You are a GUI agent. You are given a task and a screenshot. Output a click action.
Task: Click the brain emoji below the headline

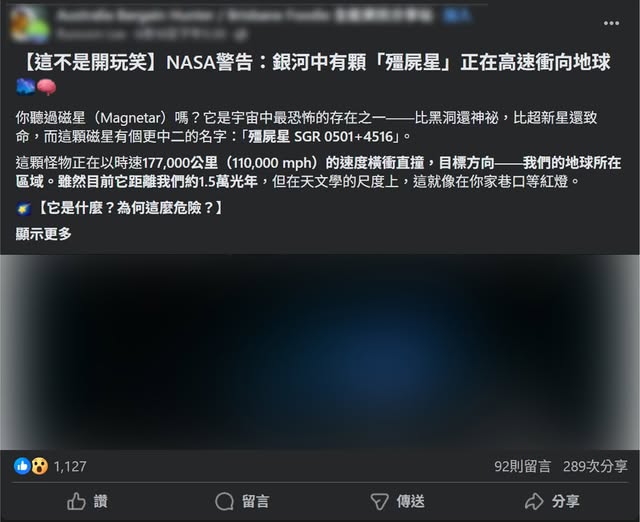click(x=46, y=87)
